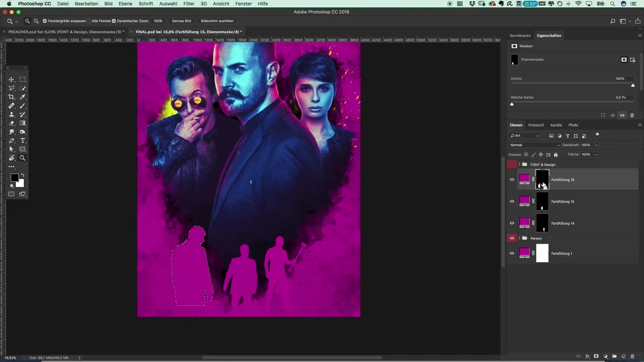The image size is (644, 362).
Task: Click the zoom in icon in options bar
Action: [28, 21]
